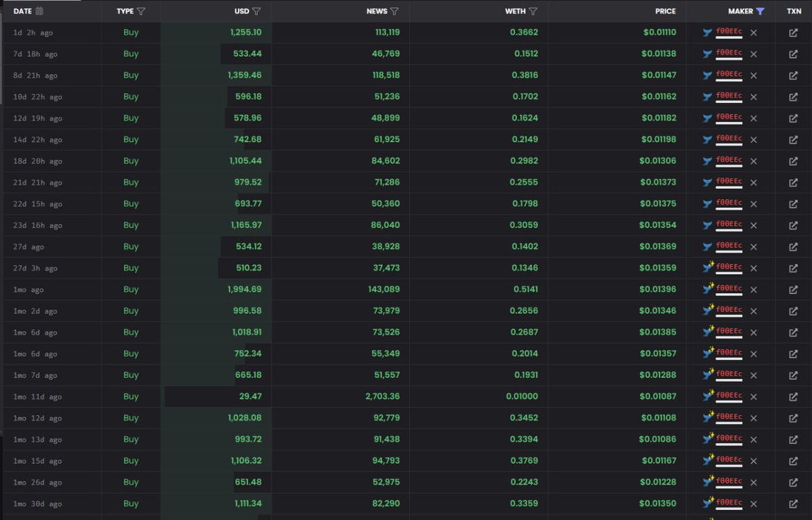Click the DATE column header
Screen dimensions: 812x520
(23, 11)
